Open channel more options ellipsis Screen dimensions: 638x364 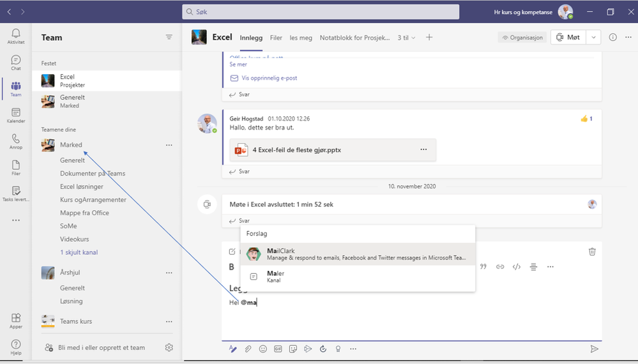pyautogui.click(x=628, y=37)
